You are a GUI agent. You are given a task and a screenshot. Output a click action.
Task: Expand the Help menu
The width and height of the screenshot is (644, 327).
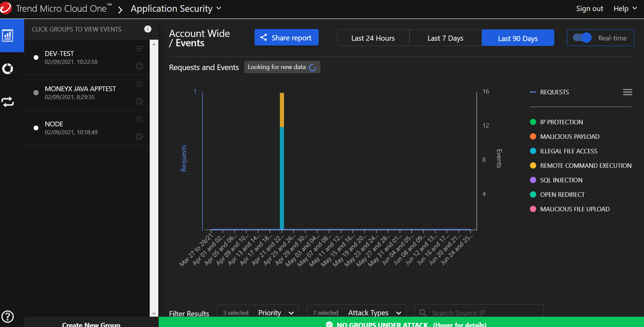click(x=625, y=9)
